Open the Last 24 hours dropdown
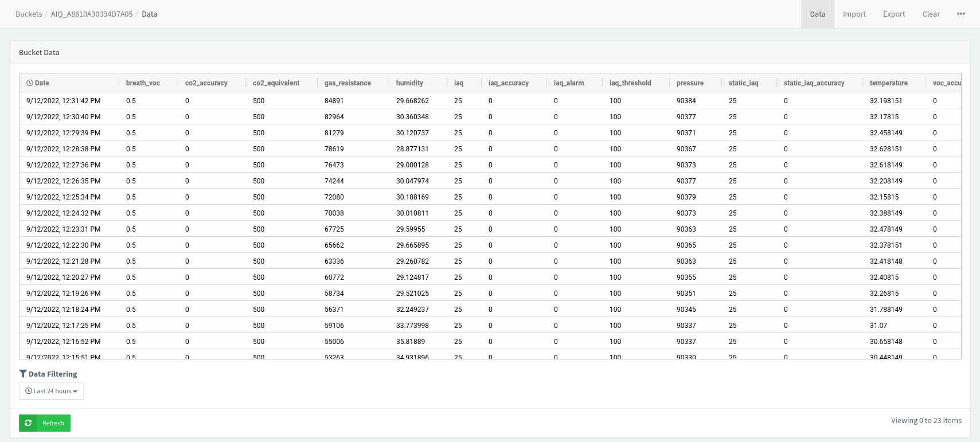This screenshot has height=442, width=980. tap(51, 391)
